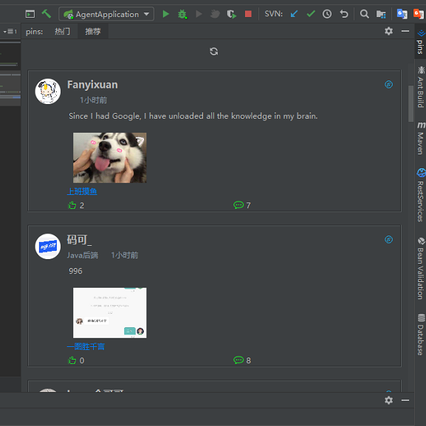Open the husky dog image thumbnail
The image size is (426, 426).
click(110, 158)
